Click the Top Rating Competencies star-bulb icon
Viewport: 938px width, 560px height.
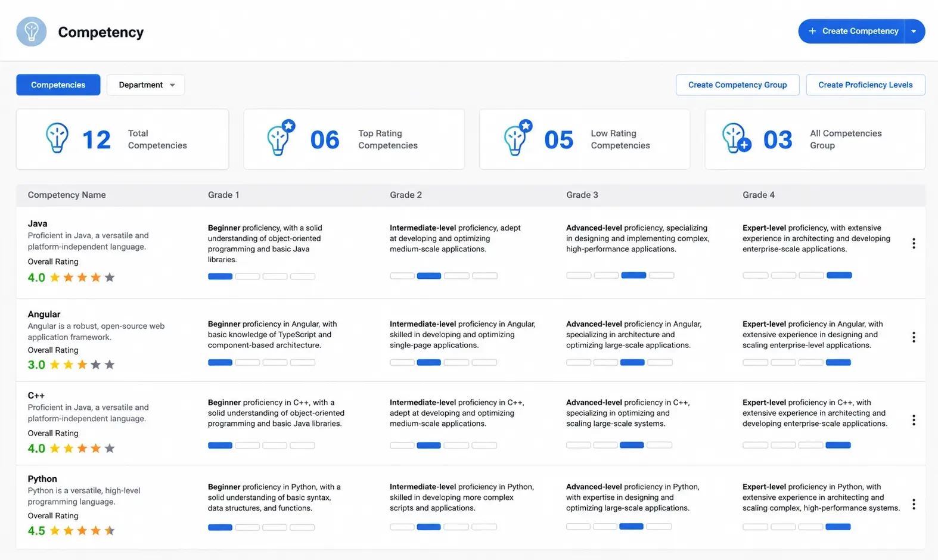[x=281, y=138]
